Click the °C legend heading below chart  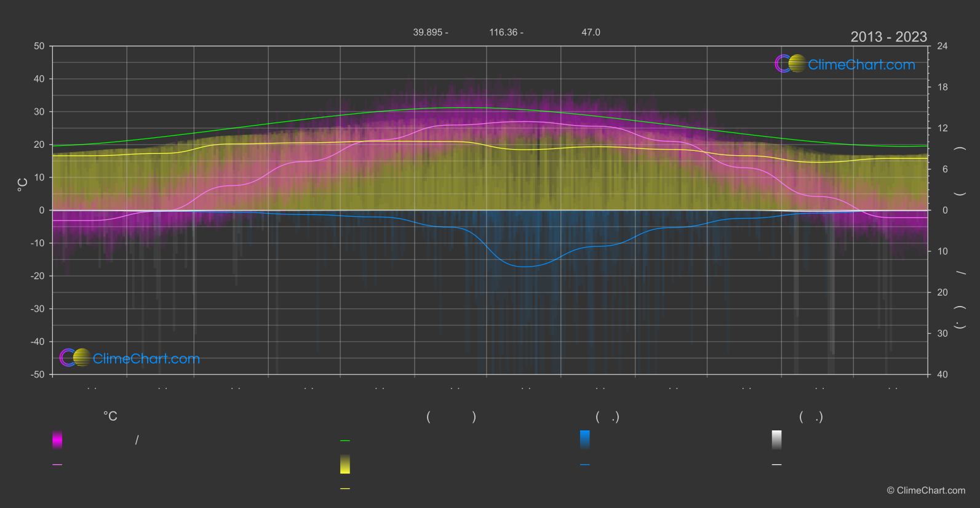point(110,416)
